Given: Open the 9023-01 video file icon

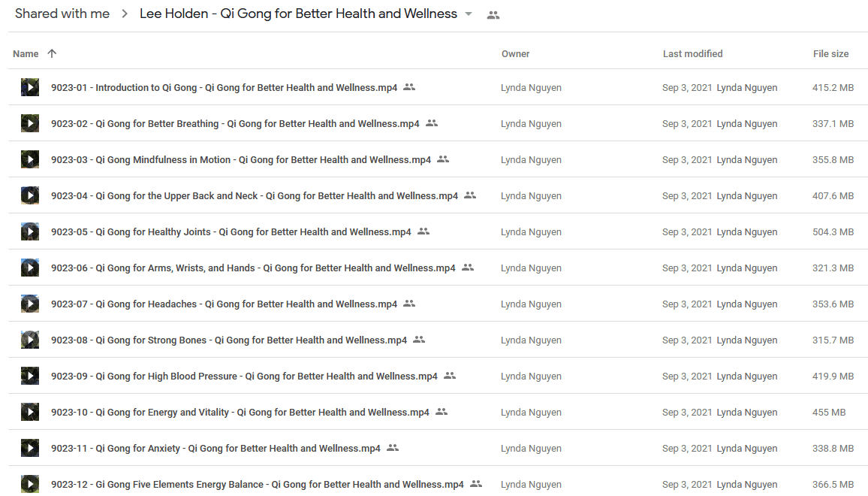Looking at the screenshot, I should pyautogui.click(x=30, y=87).
